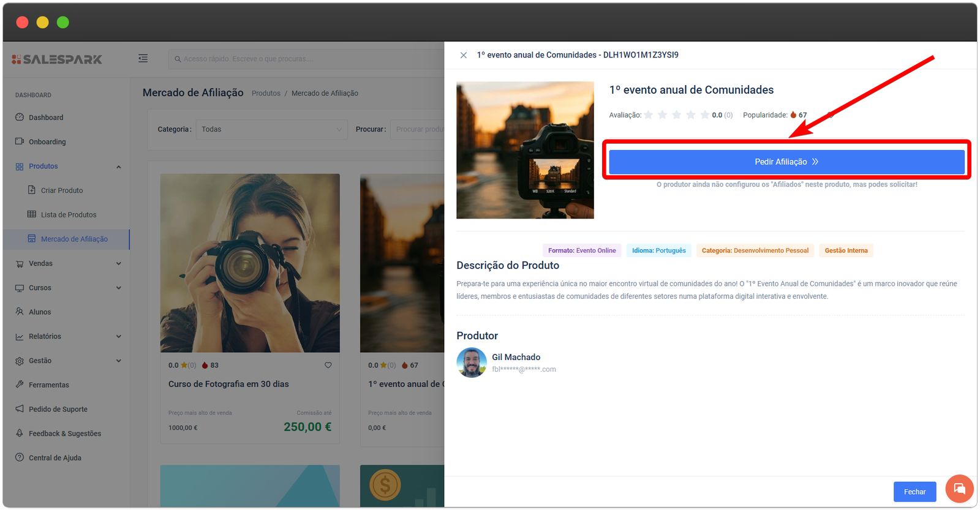
Task: Set the rating on the first star
Action: click(649, 115)
